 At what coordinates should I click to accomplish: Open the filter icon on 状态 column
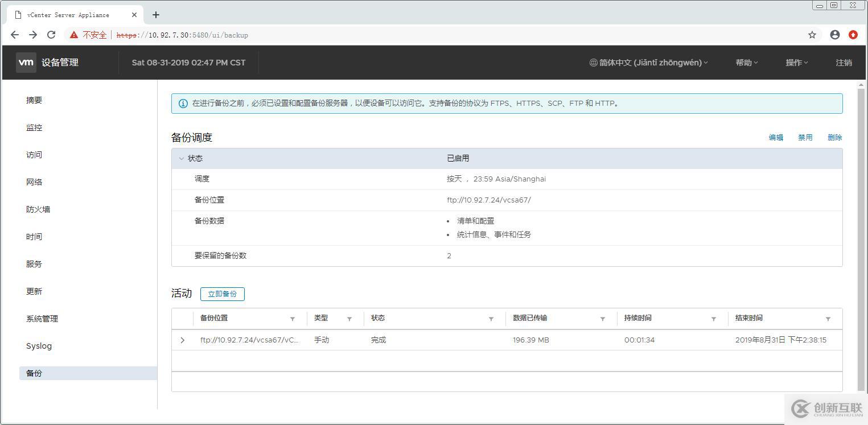pos(491,319)
